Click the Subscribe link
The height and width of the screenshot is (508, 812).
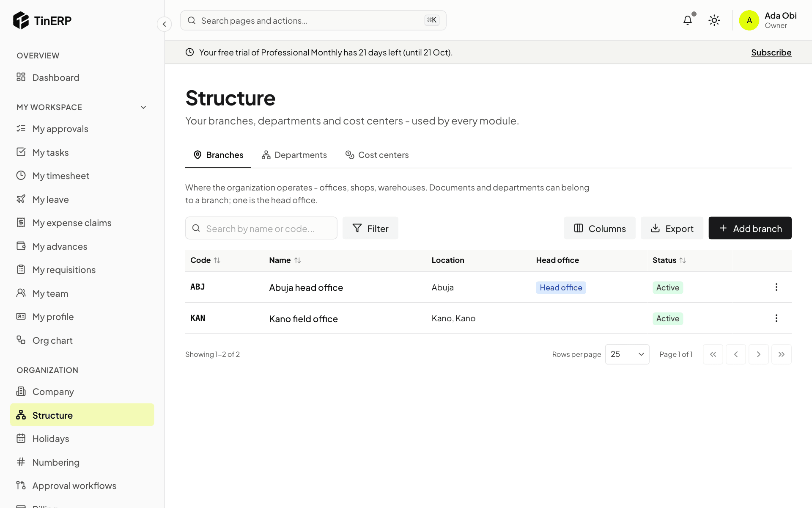point(771,52)
